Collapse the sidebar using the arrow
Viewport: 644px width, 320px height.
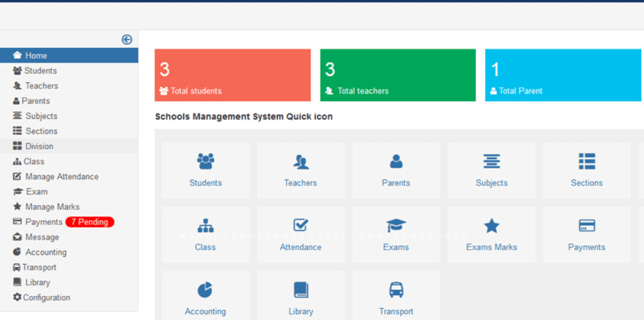tap(127, 39)
